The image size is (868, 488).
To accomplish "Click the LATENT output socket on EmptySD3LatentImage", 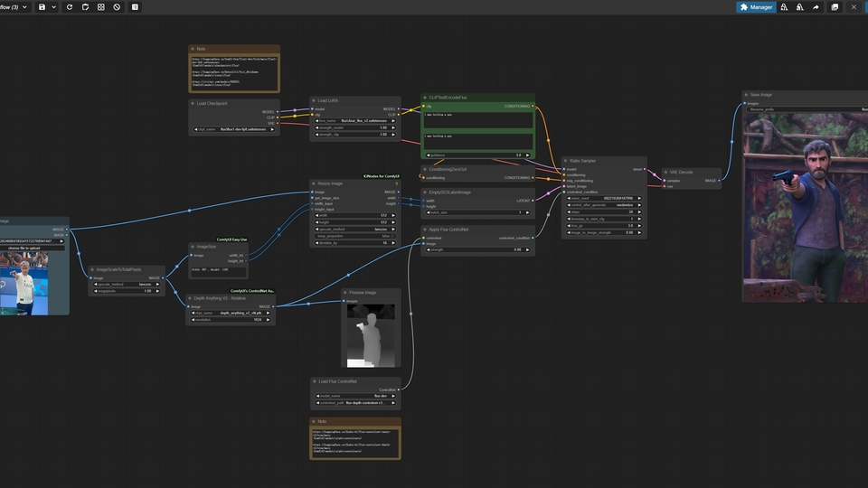I will point(533,201).
